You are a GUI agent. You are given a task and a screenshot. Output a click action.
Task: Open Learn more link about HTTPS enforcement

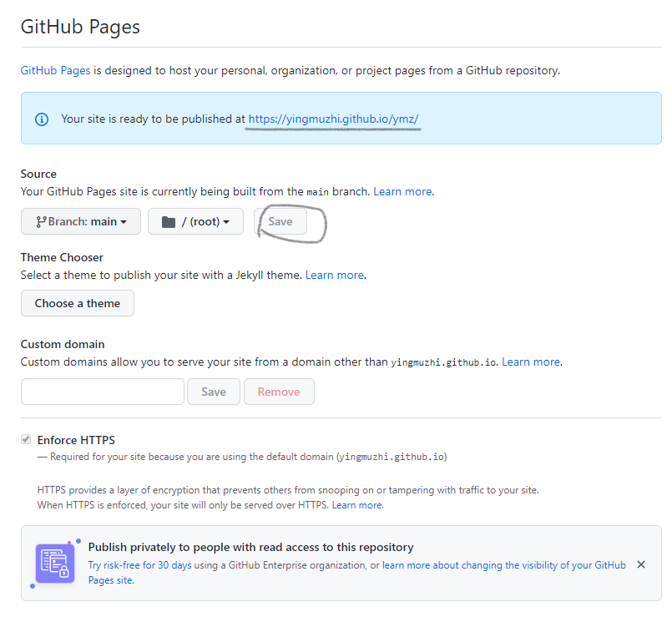pos(357,505)
